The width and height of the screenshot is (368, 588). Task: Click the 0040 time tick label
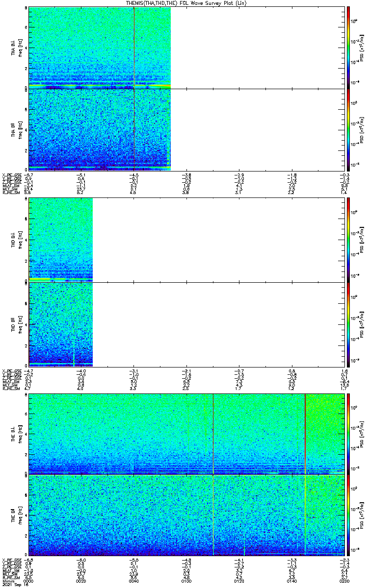pos(134,581)
